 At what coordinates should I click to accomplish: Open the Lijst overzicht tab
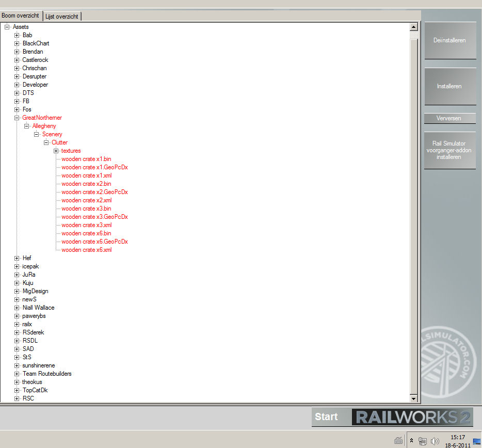(62, 17)
